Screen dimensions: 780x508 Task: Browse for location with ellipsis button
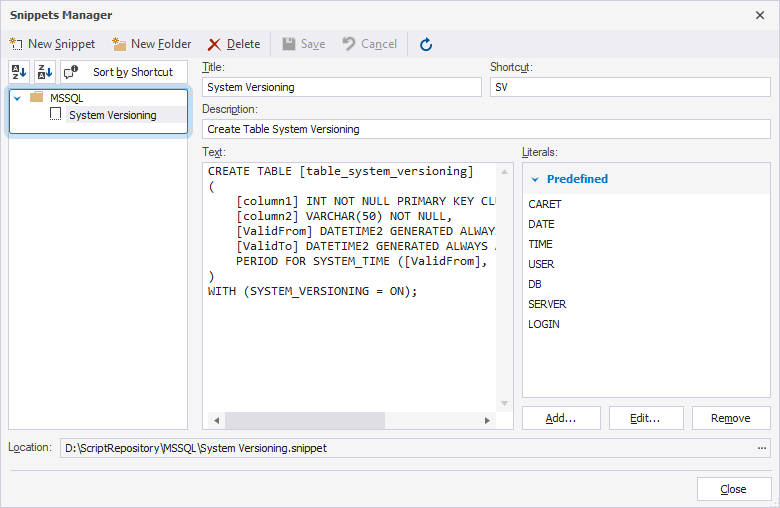pyautogui.click(x=762, y=448)
